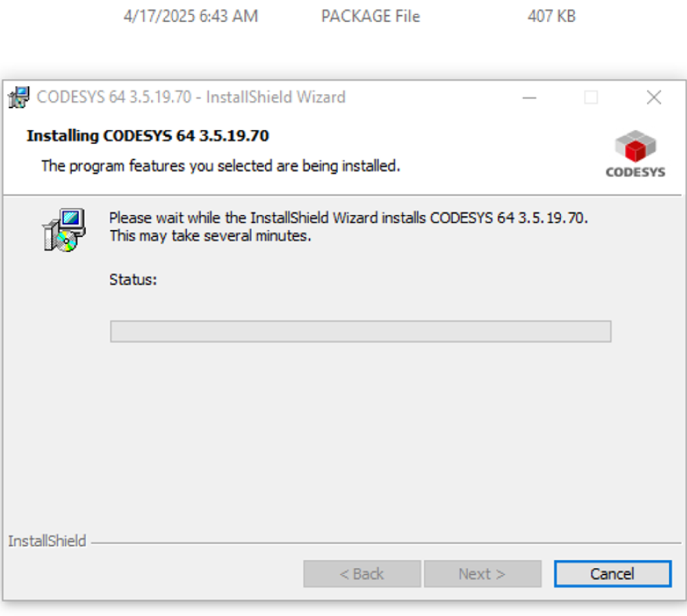Screen dimensions: 687x616
Task: Click the title bar installer icon
Action: [19, 97]
